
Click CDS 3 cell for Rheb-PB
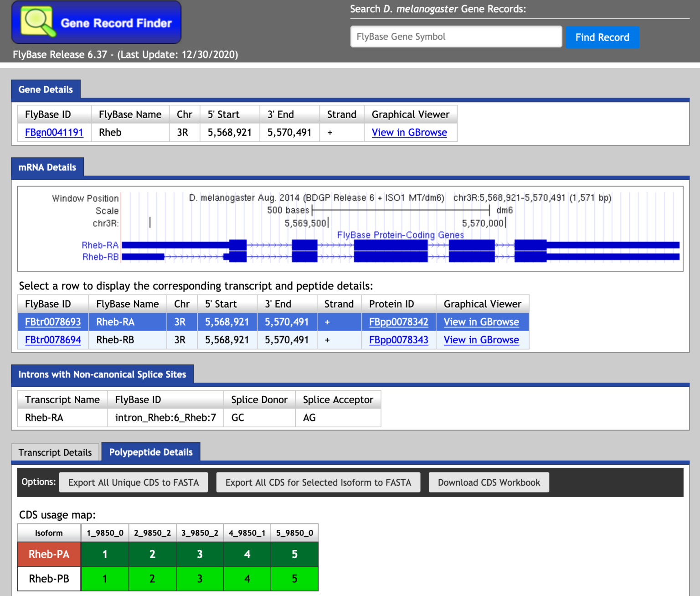[200, 579]
